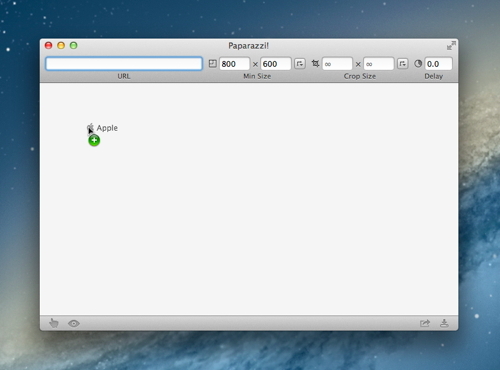Image resolution: width=500 pixels, height=370 pixels.
Task: Click the Delay timer icon
Action: tap(418, 63)
